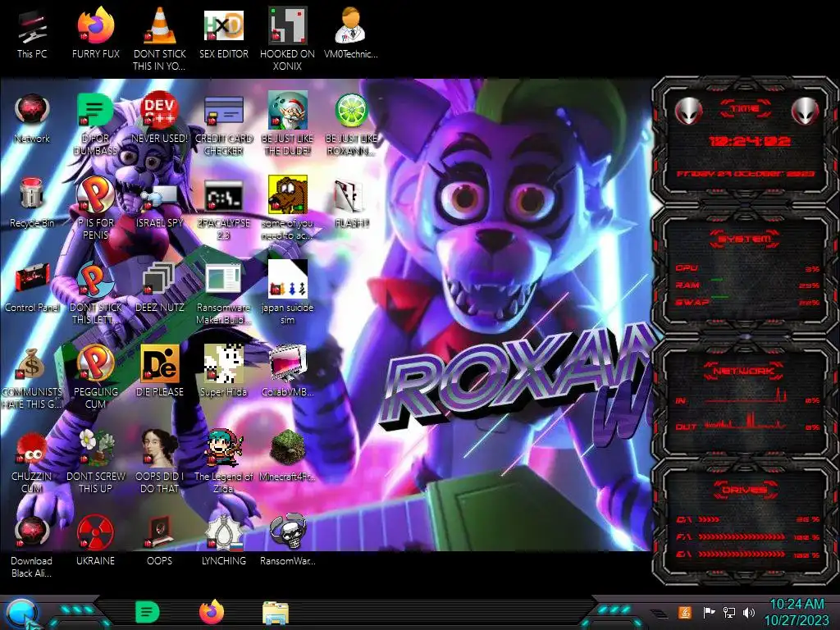Click the 10:24:02 time readout in widget
Screen dimensions: 840x630
(749, 141)
